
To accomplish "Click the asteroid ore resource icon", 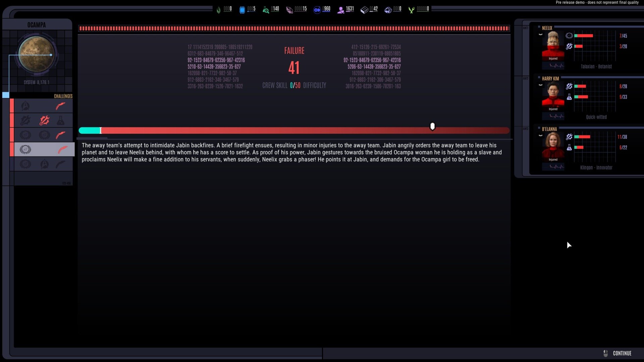I will [388, 10].
